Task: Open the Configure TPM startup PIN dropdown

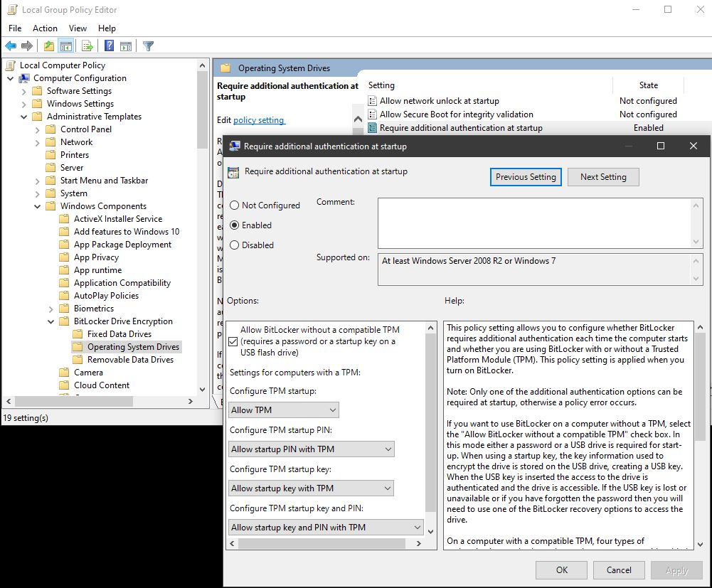Action: (x=311, y=449)
